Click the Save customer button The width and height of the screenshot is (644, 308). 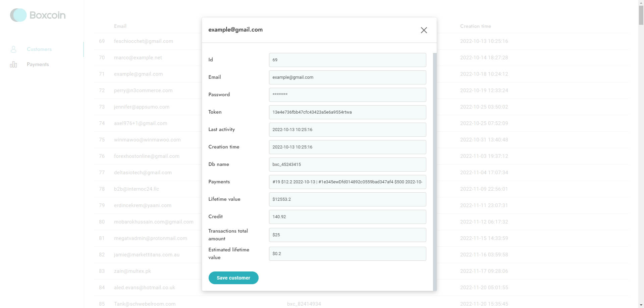tap(233, 278)
